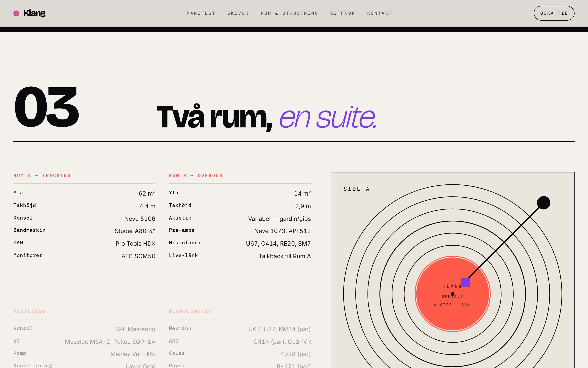
Task: Click 'SPL Mastering' value
Action: point(135,329)
